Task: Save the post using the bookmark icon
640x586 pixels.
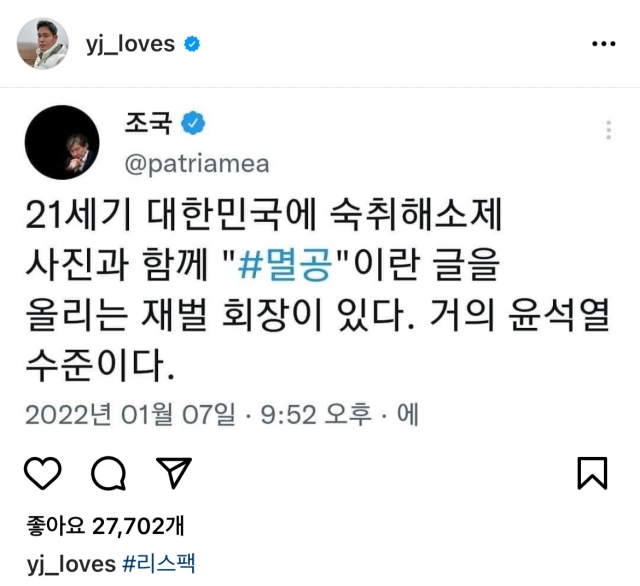Action: [592, 473]
